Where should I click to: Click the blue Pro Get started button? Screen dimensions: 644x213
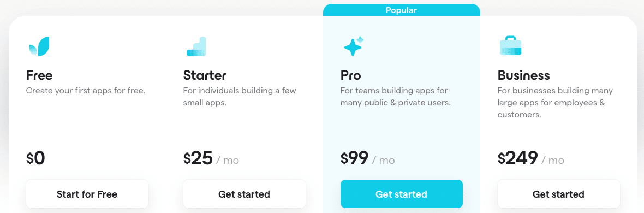pyautogui.click(x=401, y=194)
